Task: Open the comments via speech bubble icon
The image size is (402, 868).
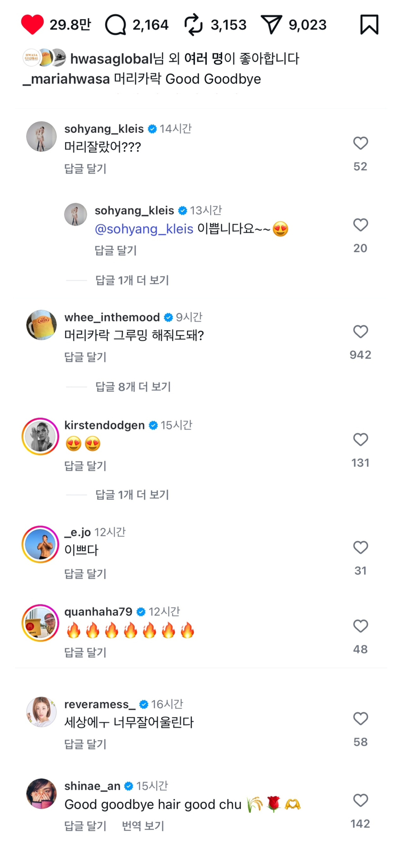Action: 115,25
